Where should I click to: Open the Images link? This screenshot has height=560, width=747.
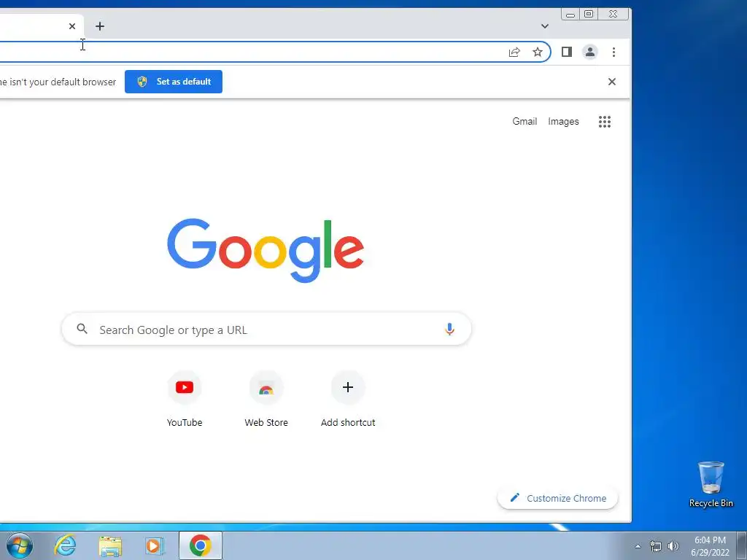(563, 122)
